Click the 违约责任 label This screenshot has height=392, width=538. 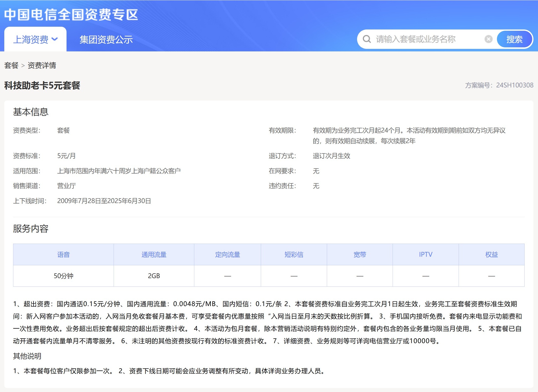(x=282, y=186)
